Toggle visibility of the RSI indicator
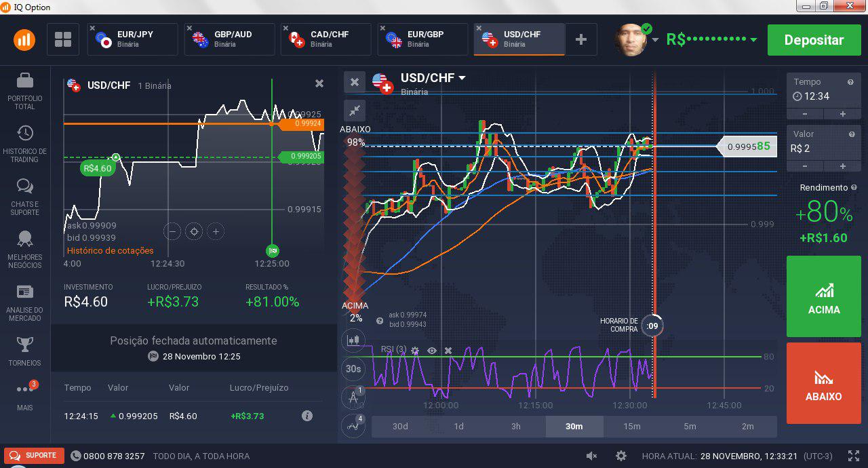The width and height of the screenshot is (868, 468). (x=432, y=351)
